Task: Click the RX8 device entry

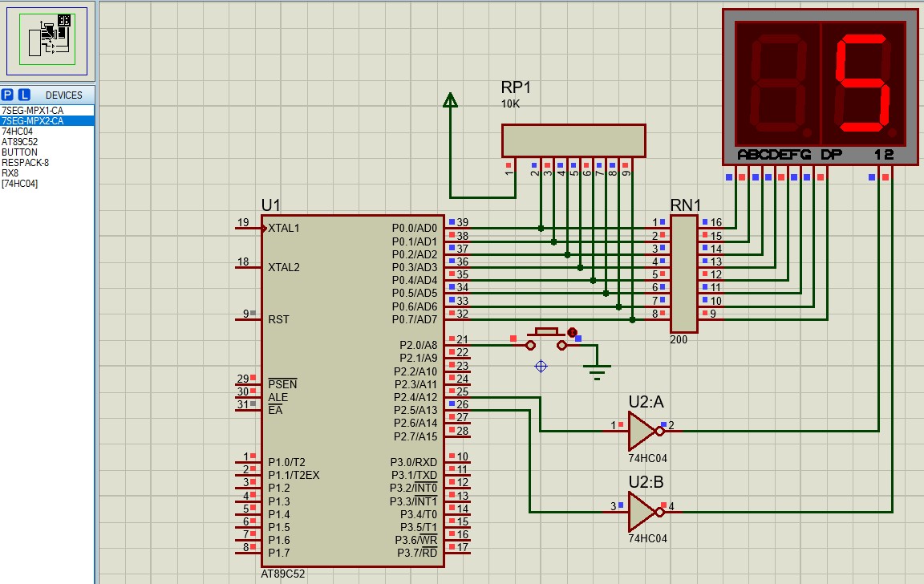Action: tap(10, 173)
